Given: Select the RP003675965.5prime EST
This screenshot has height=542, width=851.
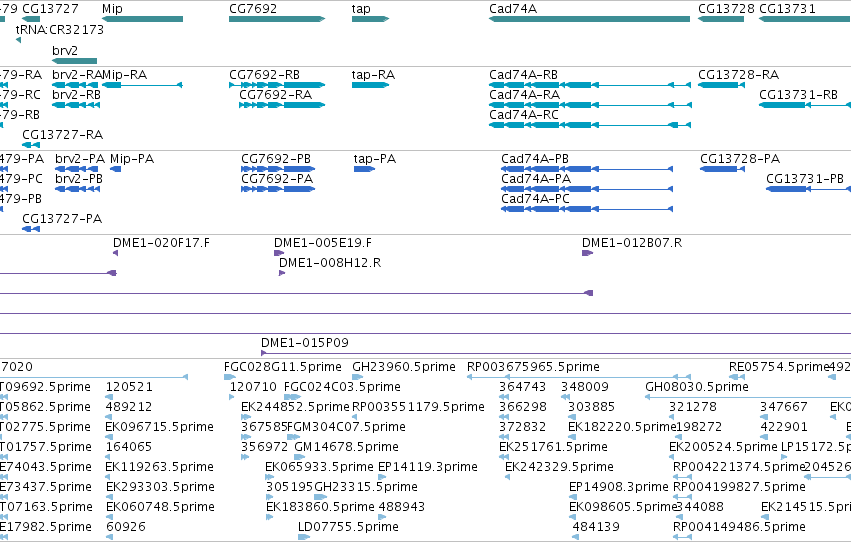Looking at the screenshot, I should 579,377.
